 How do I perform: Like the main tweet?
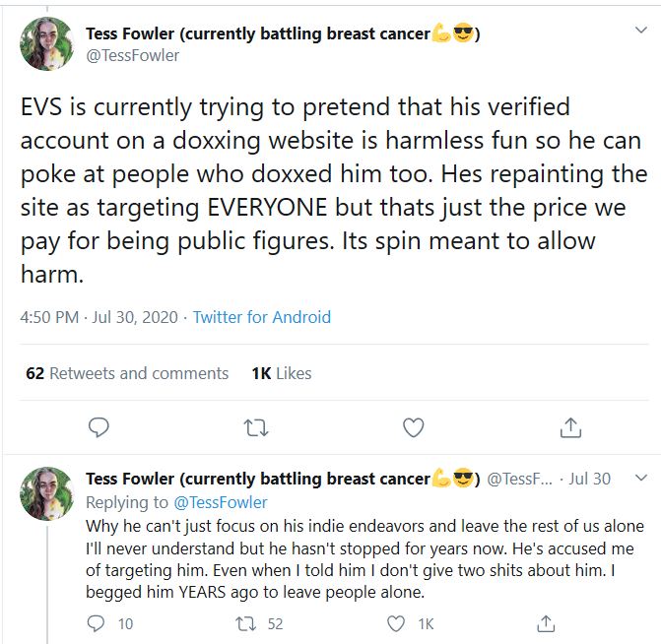[414, 427]
